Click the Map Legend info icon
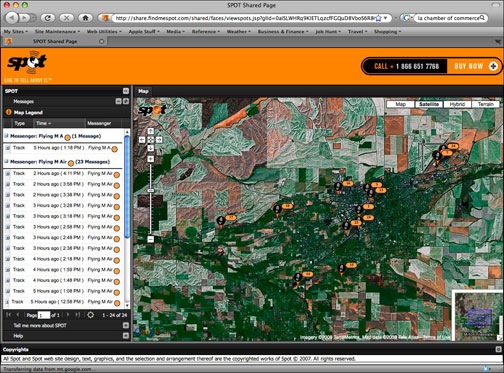504x373 pixels. click(9, 112)
